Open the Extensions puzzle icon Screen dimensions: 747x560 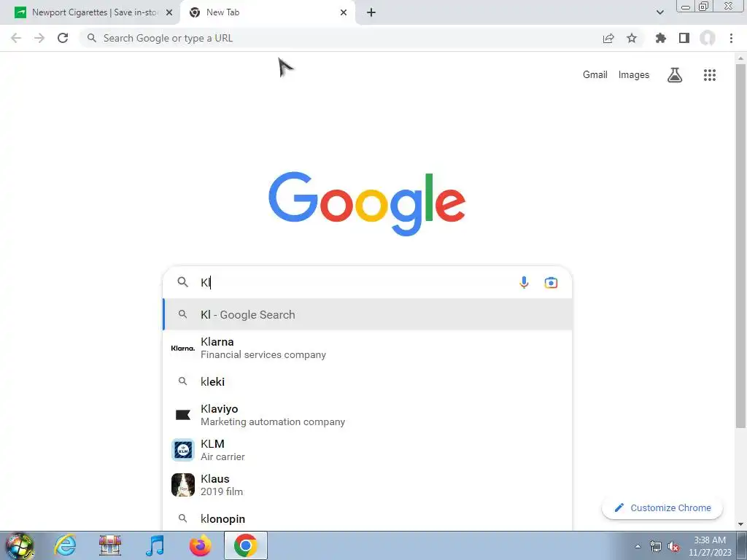[x=661, y=38]
